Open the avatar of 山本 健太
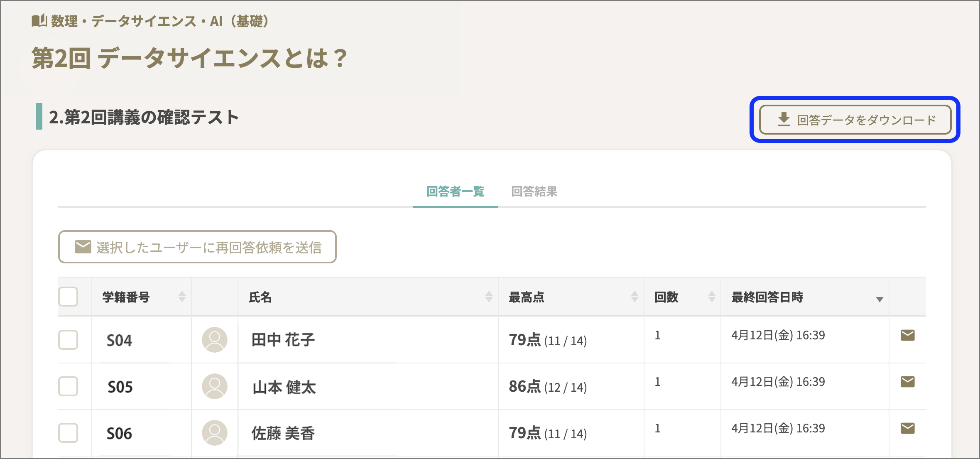The width and height of the screenshot is (980, 459). coord(214,386)
